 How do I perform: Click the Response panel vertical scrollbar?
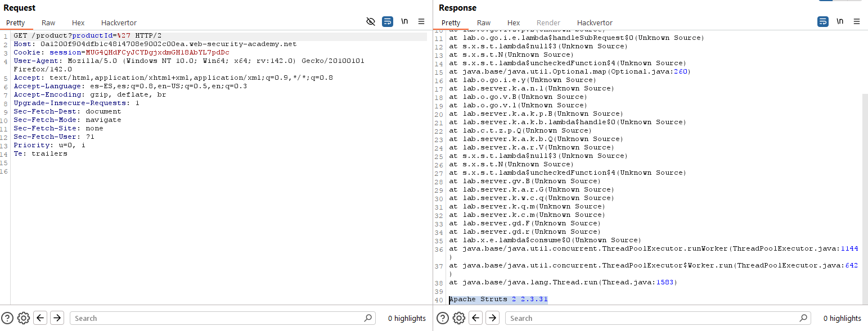[x=865, y=197]
